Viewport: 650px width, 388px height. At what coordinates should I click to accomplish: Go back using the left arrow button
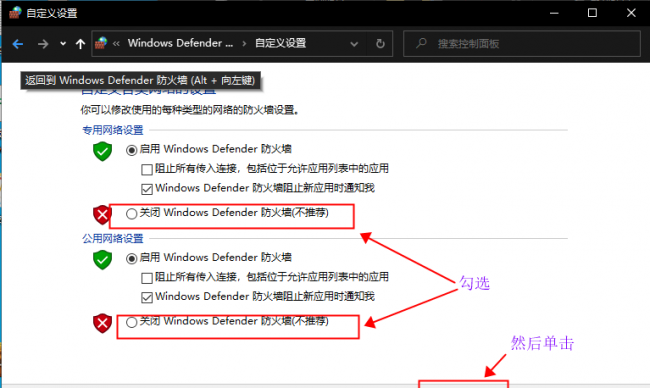click(x=18, y=44)
